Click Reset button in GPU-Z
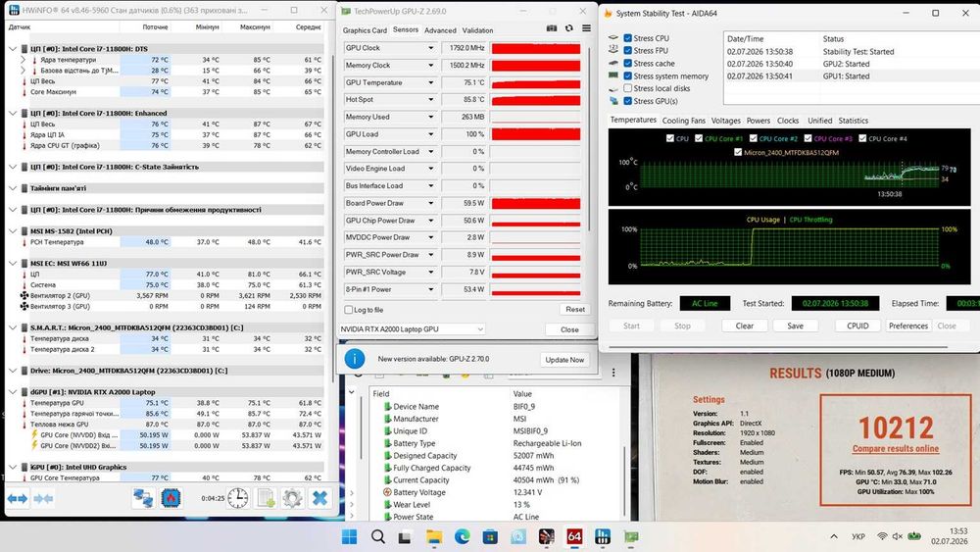Image resolution: width=980 pixels, height=552 pixels. pyautogui.click(x=575, y=310)
